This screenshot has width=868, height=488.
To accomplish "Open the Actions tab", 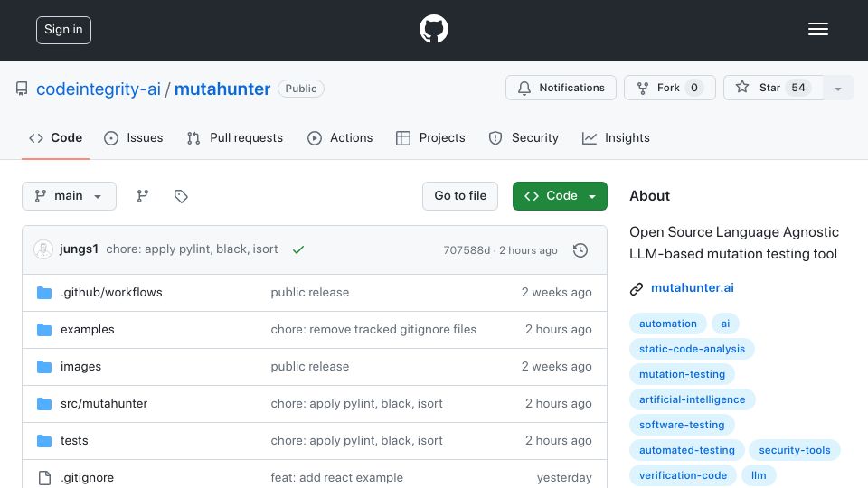I will [340, 137].
